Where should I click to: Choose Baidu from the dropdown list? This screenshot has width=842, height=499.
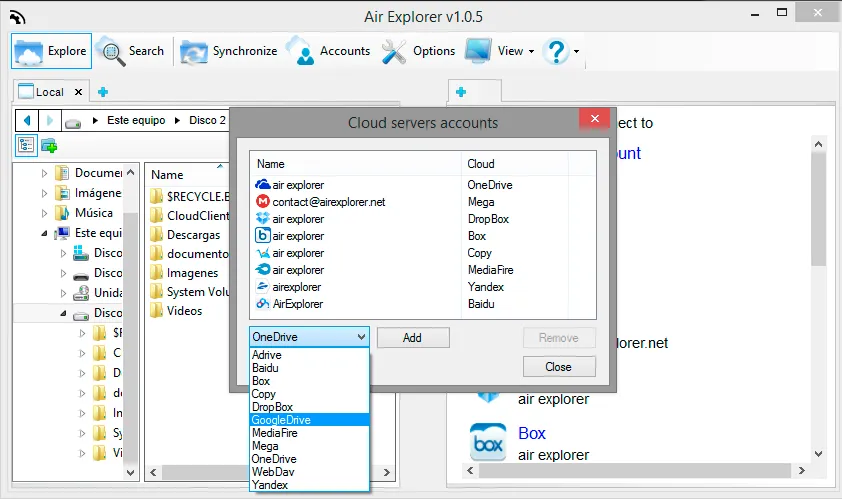pyautogui.click(x=310, y=368)
